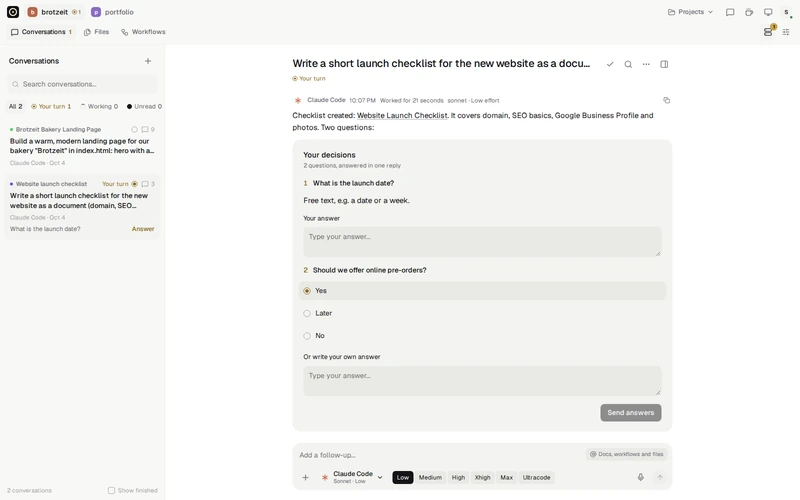Click the Your turn status under title
Viewport: 800px width, 500px height.
pos(309,79)
